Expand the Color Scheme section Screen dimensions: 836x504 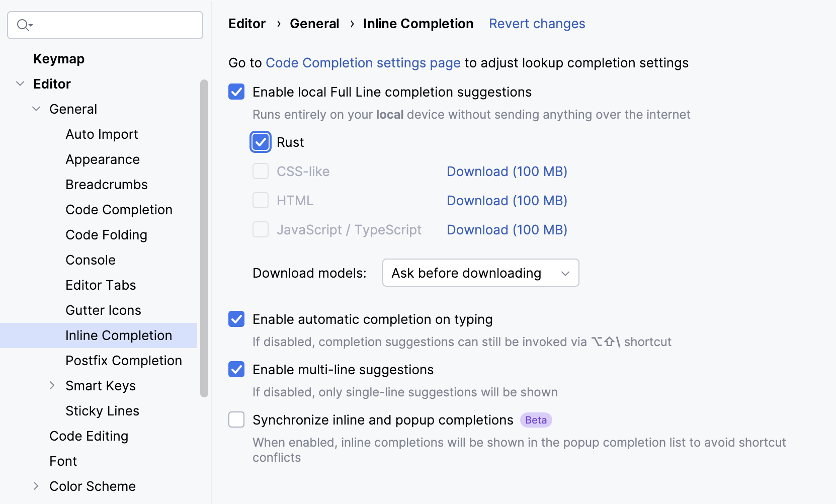point(36,486)
